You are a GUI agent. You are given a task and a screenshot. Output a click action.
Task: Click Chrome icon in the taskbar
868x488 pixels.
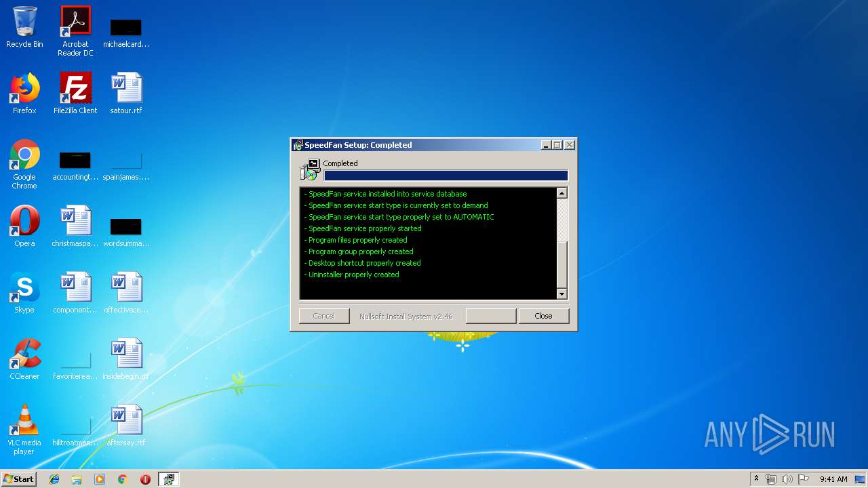122,479
